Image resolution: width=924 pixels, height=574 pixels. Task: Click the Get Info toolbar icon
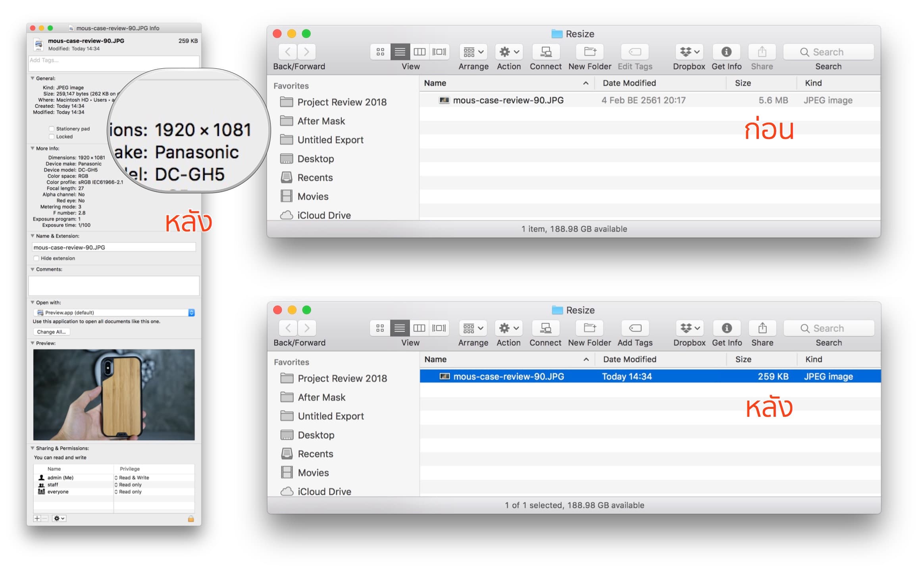pos(726,52)
